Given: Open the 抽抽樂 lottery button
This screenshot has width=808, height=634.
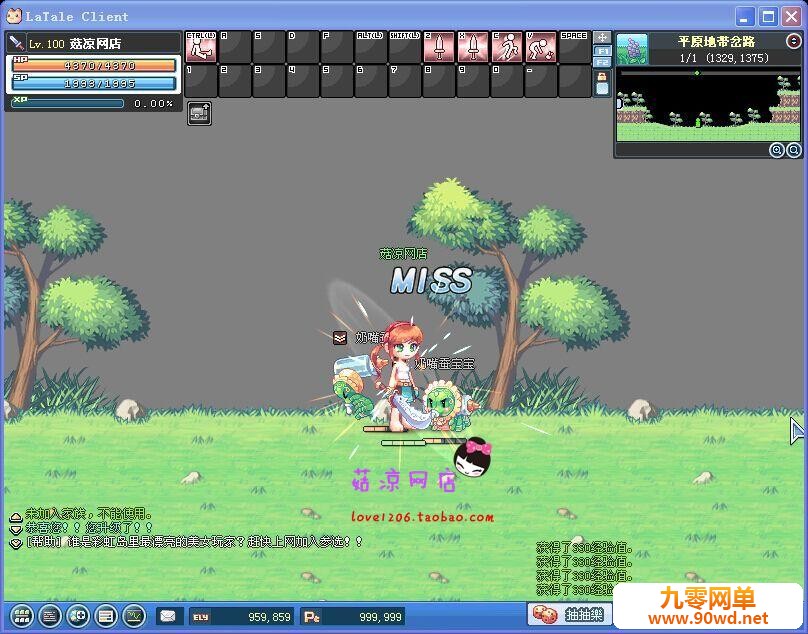Looking at the screenshot, I should (x=571, y=614).
